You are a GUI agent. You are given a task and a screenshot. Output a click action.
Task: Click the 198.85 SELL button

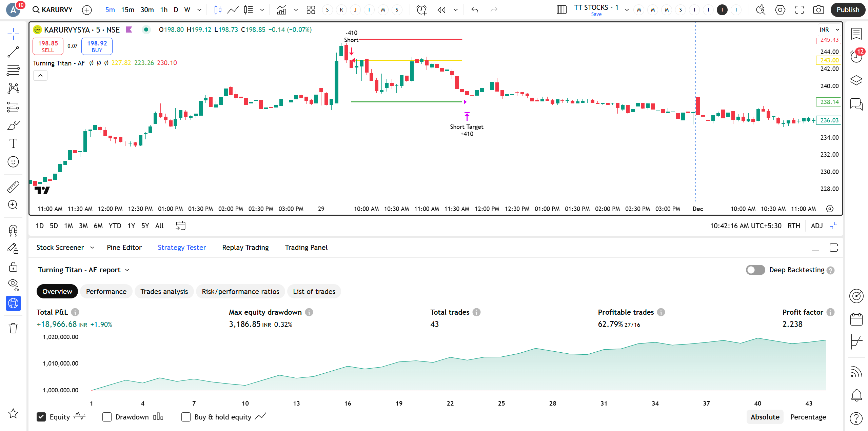click(x=48, y=46)
